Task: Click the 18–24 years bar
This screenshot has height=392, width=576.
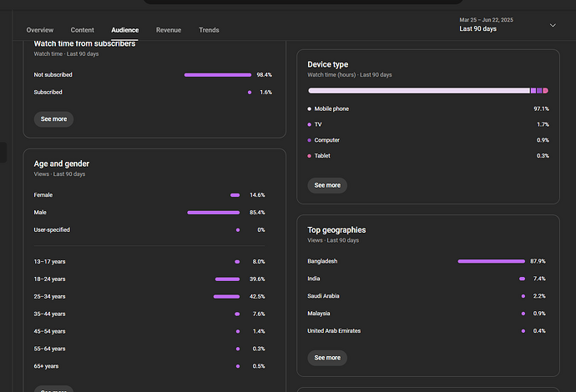Action: (x=227, y=279)
